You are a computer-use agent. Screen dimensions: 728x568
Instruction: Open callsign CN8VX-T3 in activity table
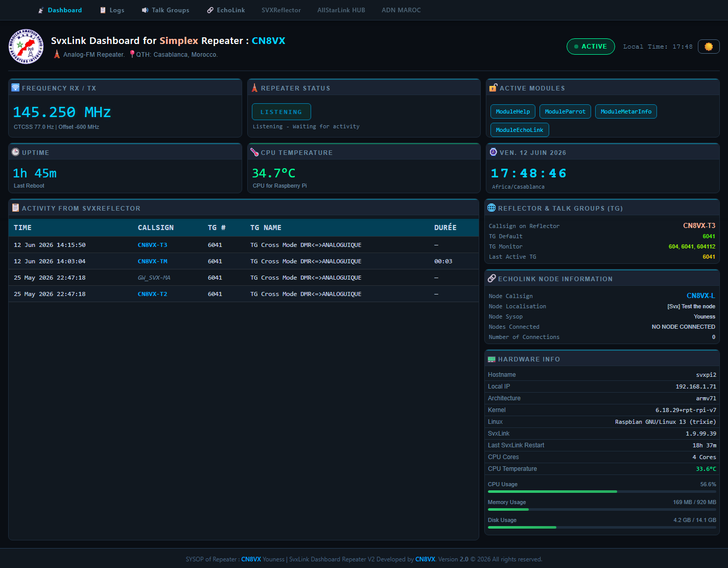pyautogui.click(x=152, y=245)
